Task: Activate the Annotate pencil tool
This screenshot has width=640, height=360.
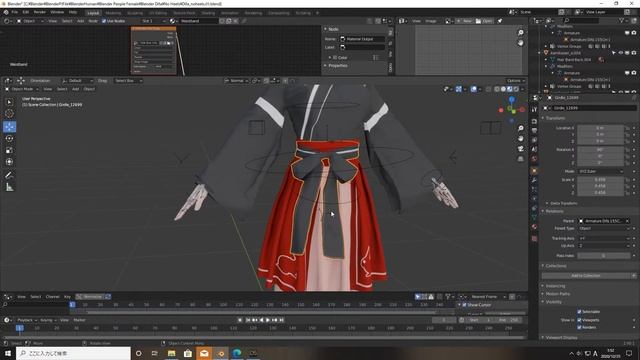Action: (x=9, y=175)
